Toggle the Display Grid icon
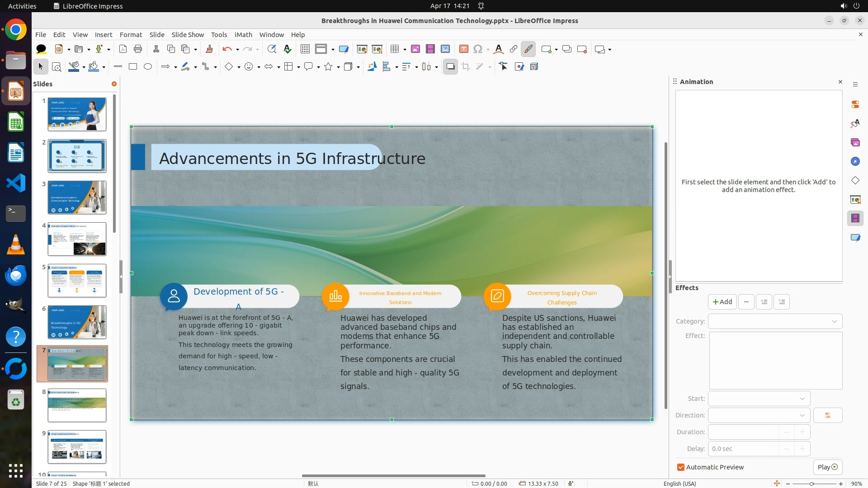 (x=305, y=49)
